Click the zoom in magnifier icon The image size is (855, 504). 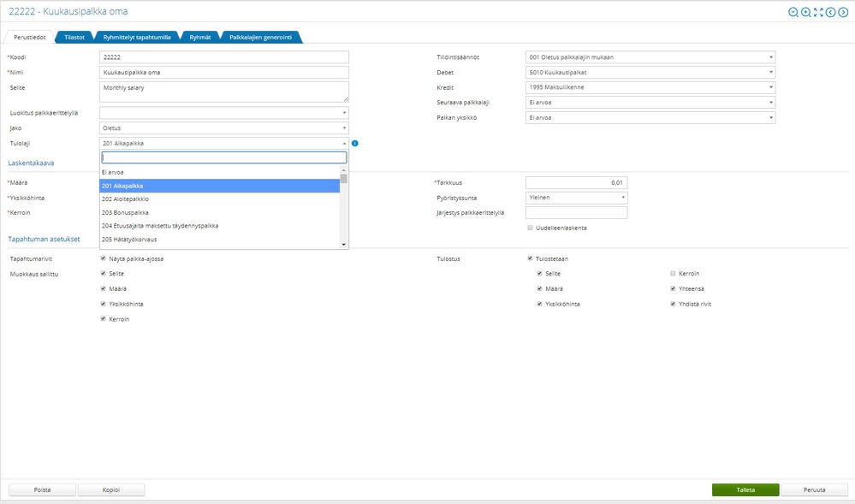[805, 12]
